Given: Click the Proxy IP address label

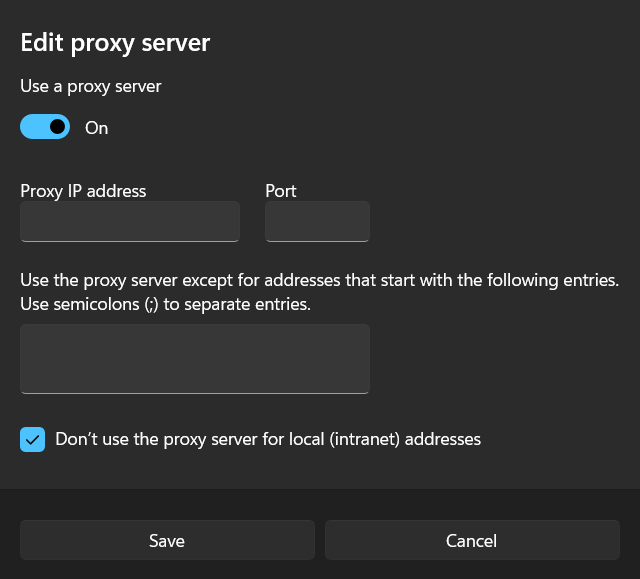Looking at the screenshot, I should (x=83, y=191).
